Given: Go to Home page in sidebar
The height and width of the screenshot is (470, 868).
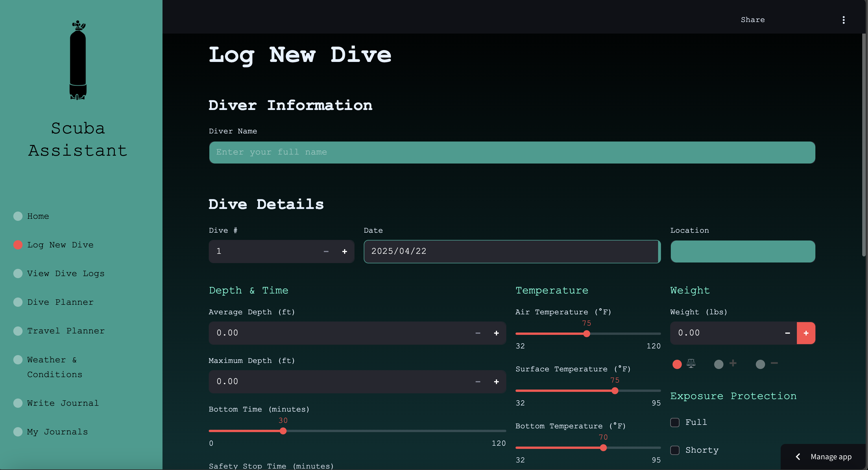Looking at the screenshot, I should click(x=31, y=216).
